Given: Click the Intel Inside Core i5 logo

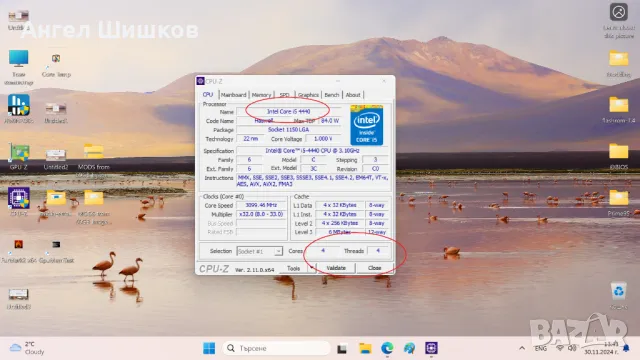Looking at the screenshot, I should coord(367,125).
